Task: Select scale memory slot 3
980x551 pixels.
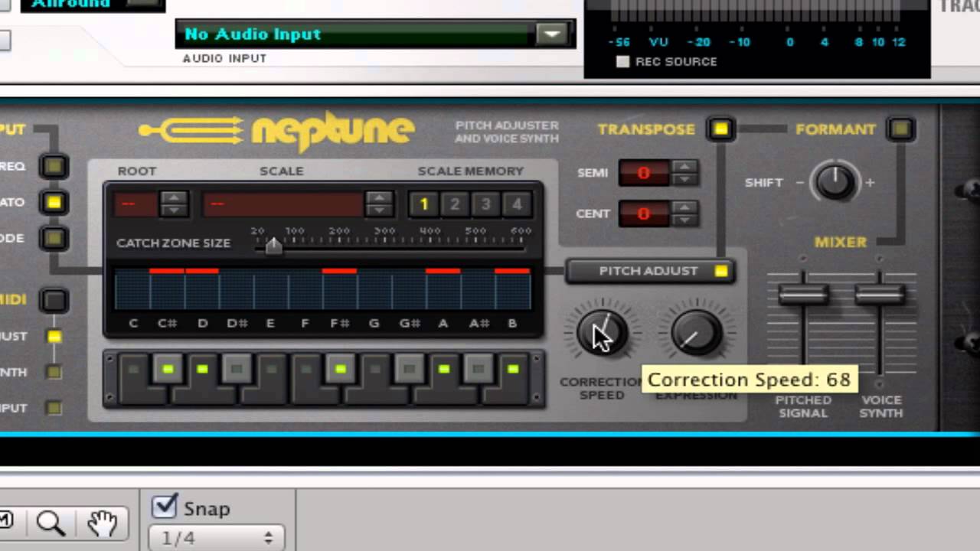Action: coord(485,204)
